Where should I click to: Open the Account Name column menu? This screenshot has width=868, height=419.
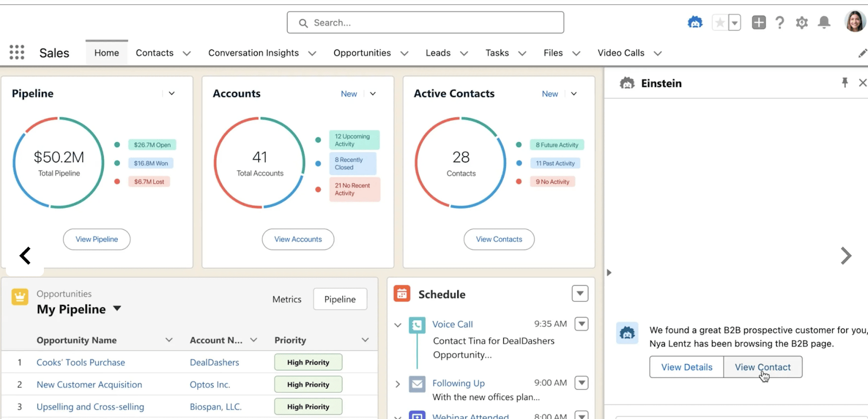pyautogui.click(x=253, y=340)
